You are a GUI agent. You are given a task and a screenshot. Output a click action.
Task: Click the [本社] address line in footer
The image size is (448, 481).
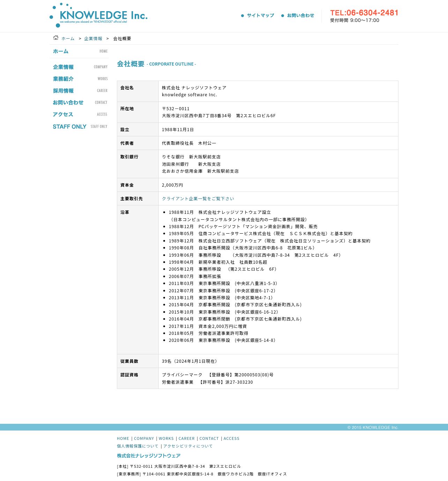(x=179, y=466)
